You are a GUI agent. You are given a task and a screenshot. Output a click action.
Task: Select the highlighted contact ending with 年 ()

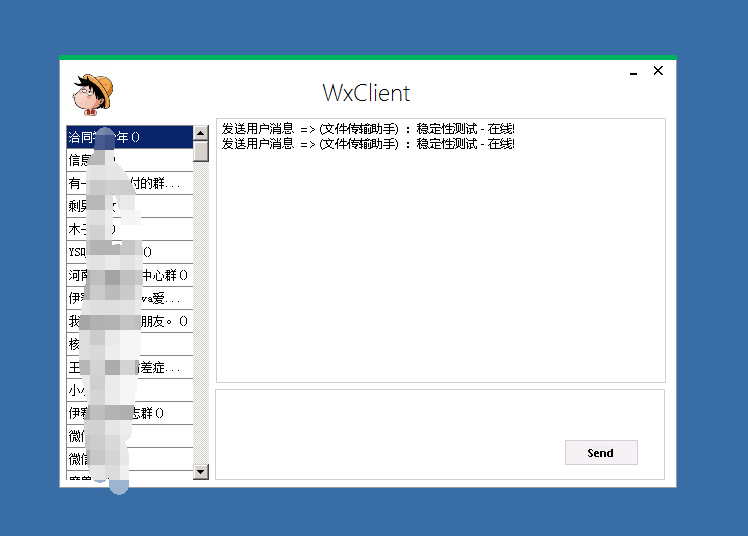(x=130, y=137)
